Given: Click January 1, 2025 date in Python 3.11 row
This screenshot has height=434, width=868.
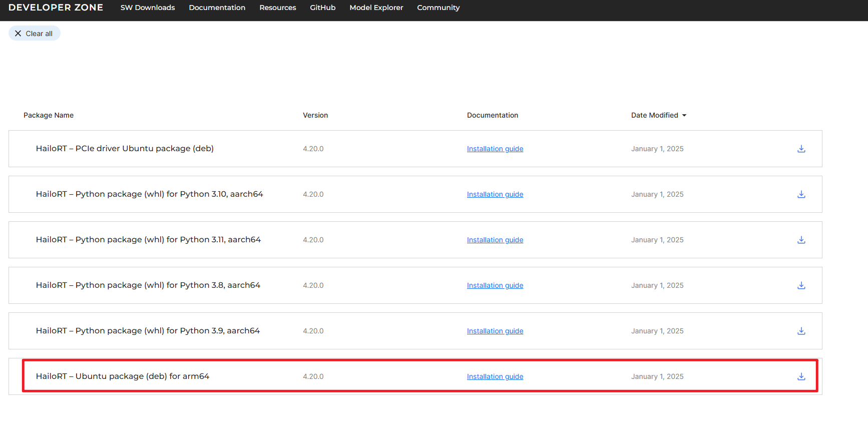Looking at the screenshot, I should click(657, 240).
